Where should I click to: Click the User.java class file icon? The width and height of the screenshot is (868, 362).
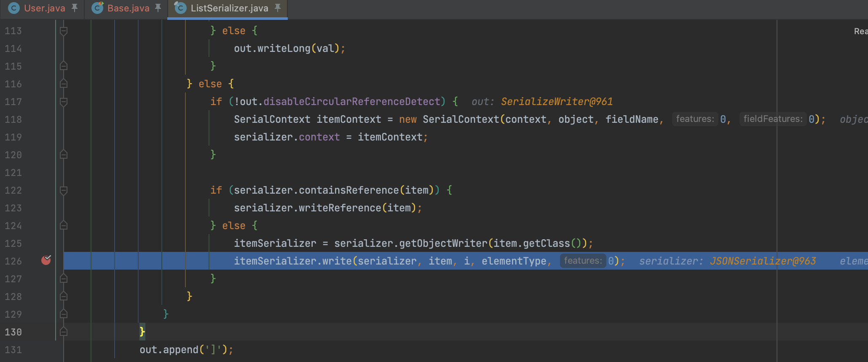pyautogui.click(x=14, y=8)
